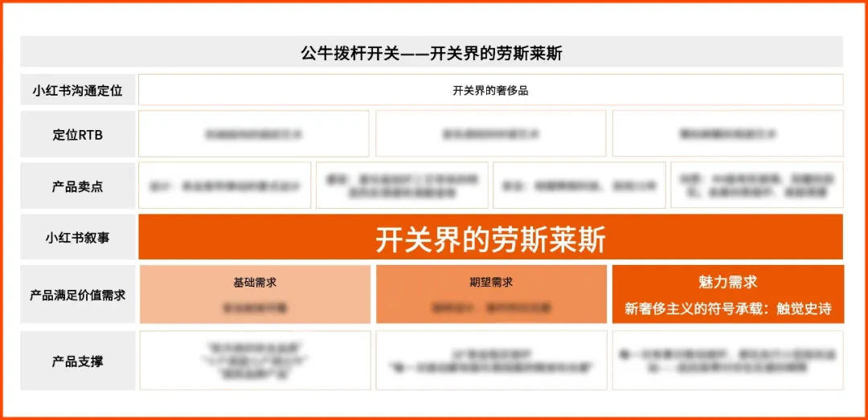Click the orange 开关界的劳斯莱斯 banner
This screenshot has width=868, height=420.
(x=490, y=238)
